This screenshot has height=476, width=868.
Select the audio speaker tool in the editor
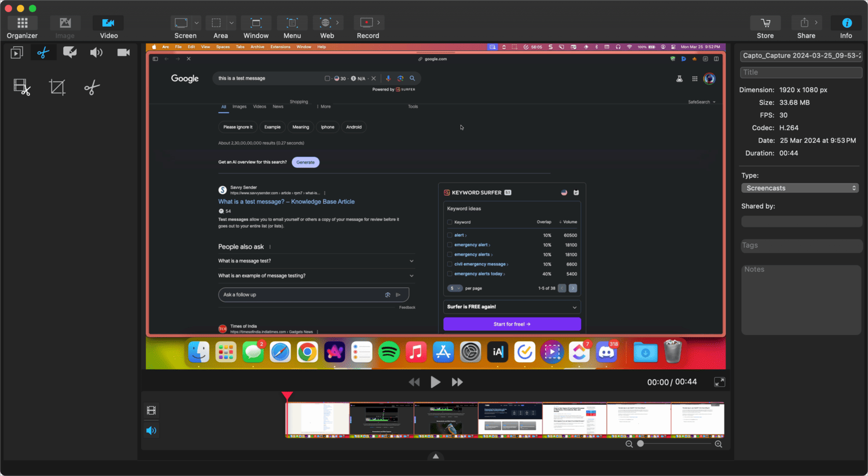click(96, 52)
